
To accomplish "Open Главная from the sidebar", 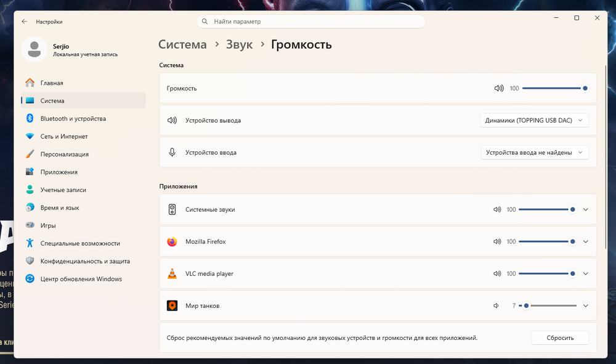I will pos(83,83).
